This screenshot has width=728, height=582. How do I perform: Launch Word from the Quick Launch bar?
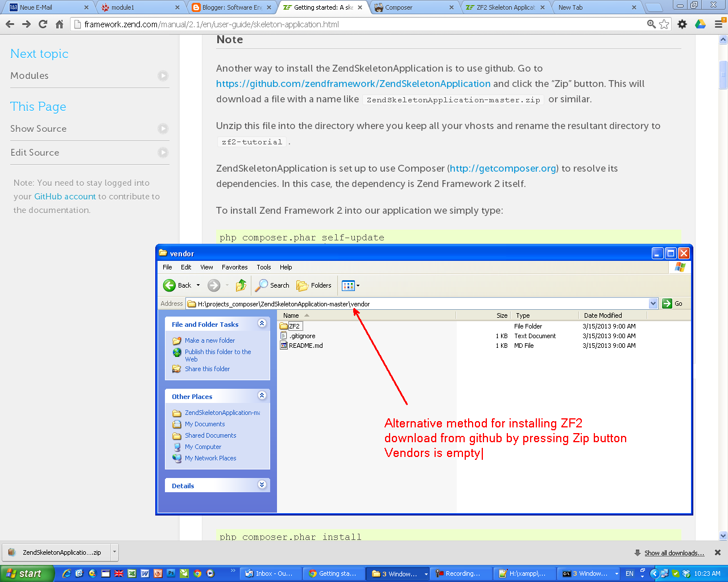[145, 573]
